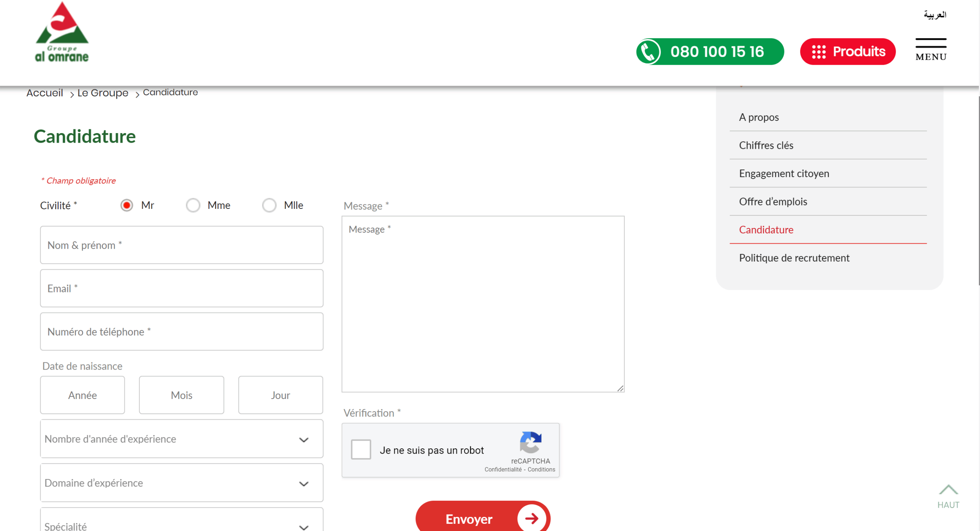Expand Domaine d'expérience dropdown
This screenshot has width=980, height=531.
point(181,483)
